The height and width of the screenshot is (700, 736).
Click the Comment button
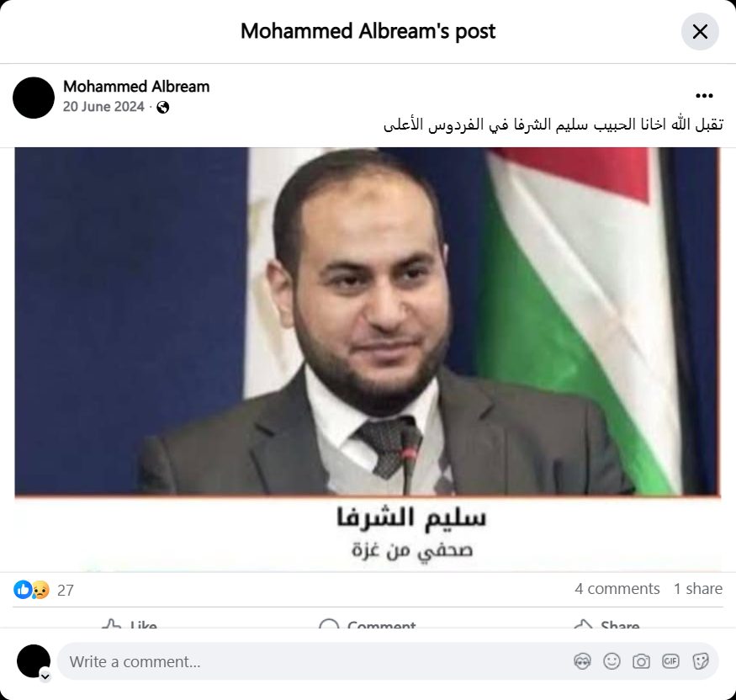tap(367, 625)
